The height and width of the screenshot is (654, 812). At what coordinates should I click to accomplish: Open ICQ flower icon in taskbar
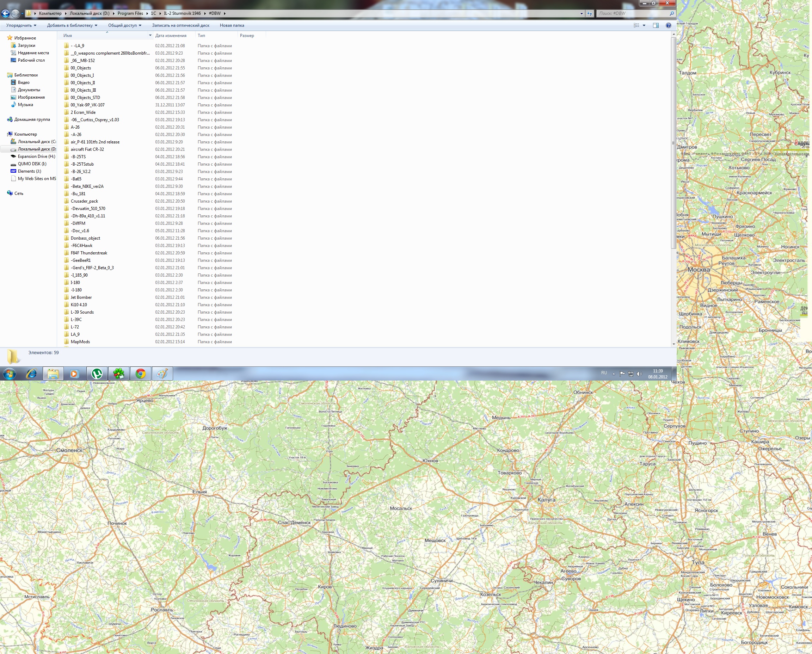point(119,374)
